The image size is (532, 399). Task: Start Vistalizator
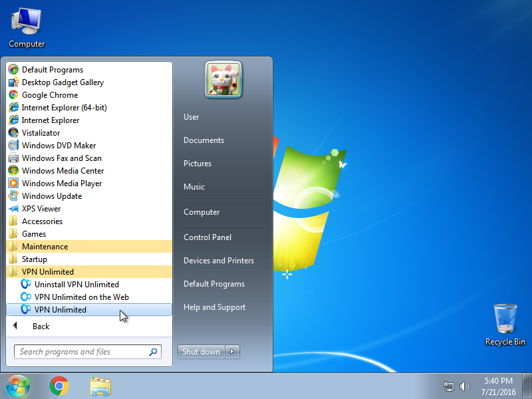tap(89, 133)
